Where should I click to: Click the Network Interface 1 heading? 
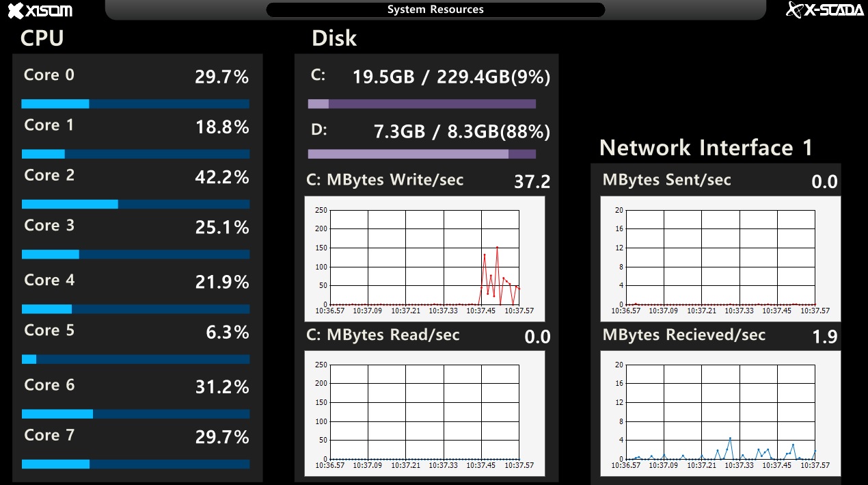point(706,148)
